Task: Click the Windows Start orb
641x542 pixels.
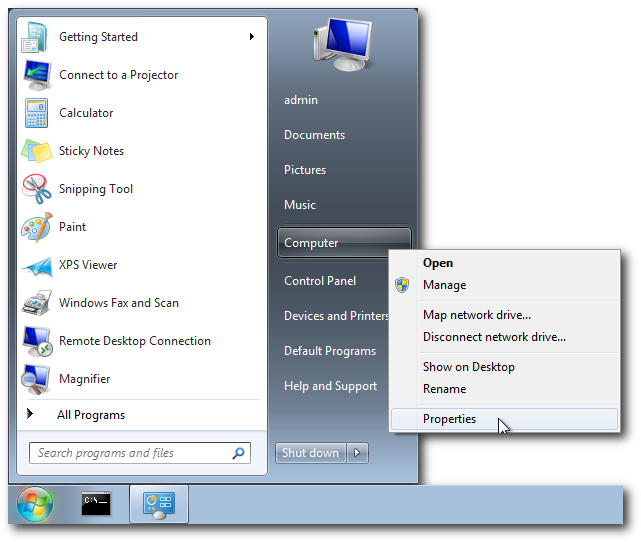Action: tap(35, 504)
